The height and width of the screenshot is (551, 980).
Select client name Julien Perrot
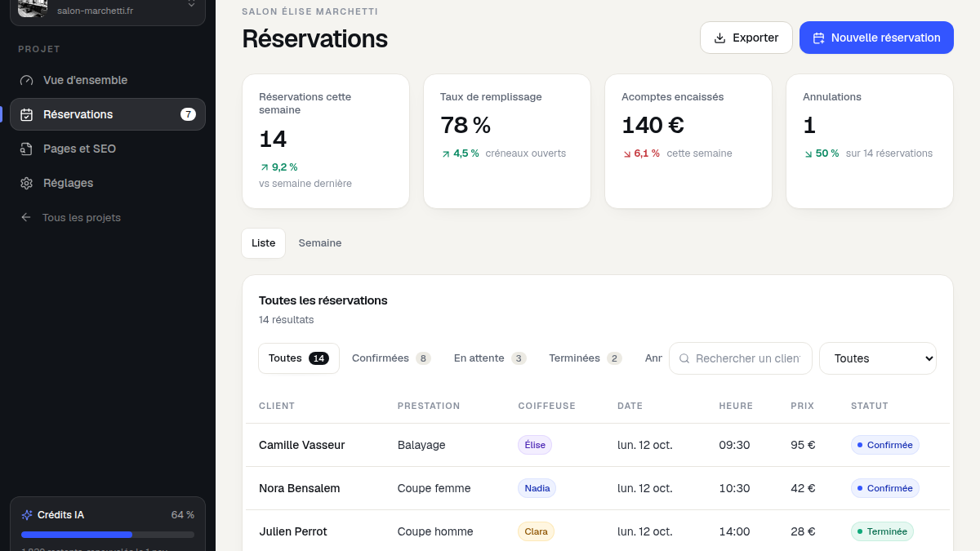tap(293, 531)
